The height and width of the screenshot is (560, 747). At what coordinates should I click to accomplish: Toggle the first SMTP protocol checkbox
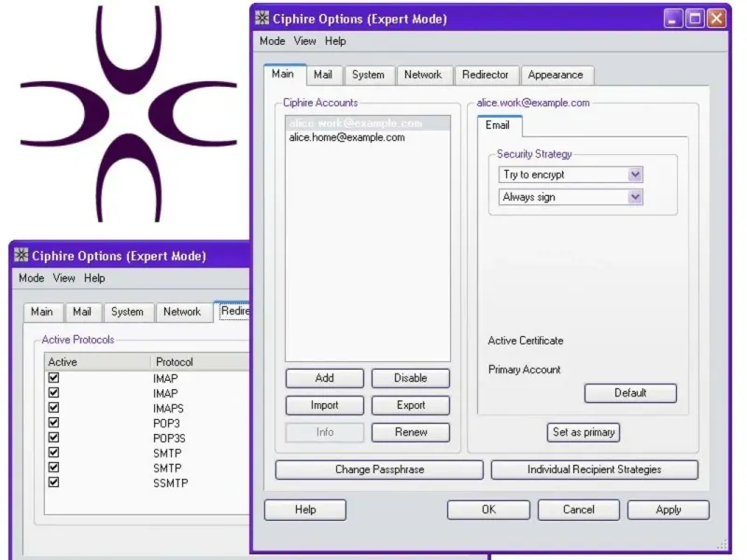(x=54, y=453)
